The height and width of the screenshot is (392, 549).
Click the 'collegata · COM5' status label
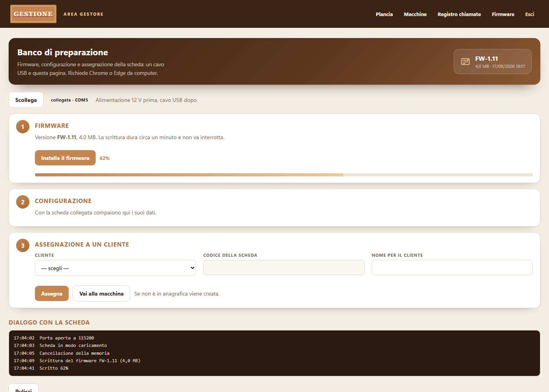pyautogui.click(x=69, y=100)
